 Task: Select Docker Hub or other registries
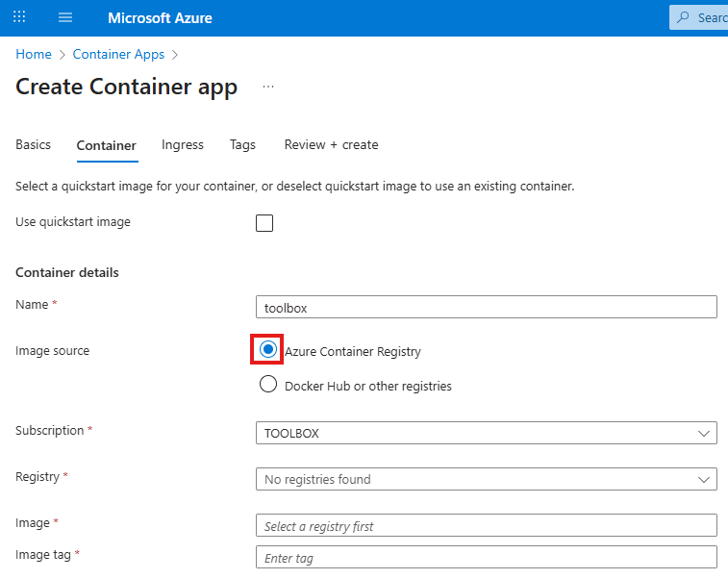click(x=268, y=385)
